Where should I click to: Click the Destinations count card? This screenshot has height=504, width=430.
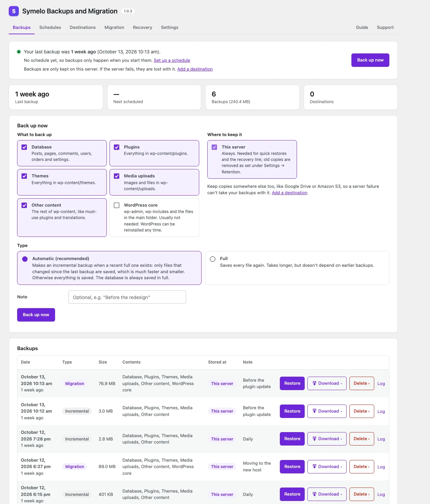(351, 97)
